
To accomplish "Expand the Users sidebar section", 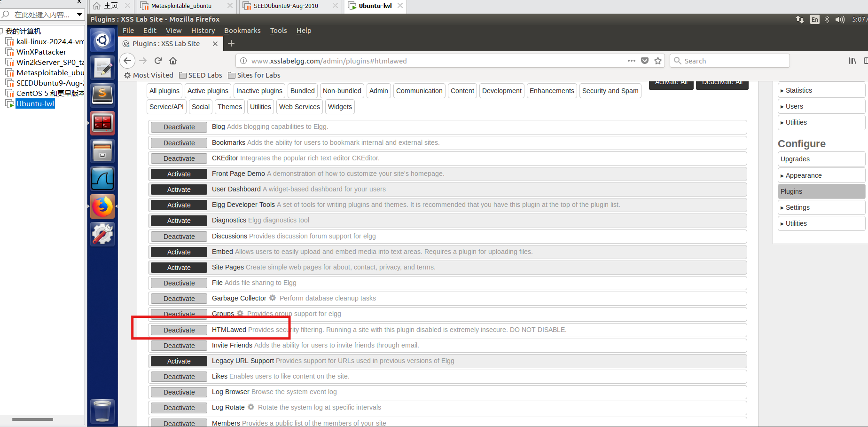I will click(x=821, y=106).
